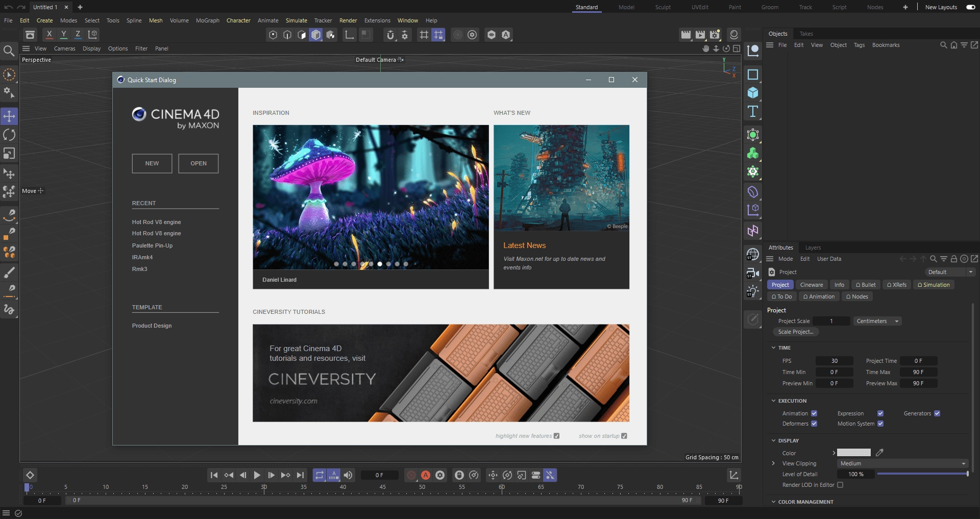Open the Cineware tab in Attributes
This screenshot has width=980, height=519.
[x=811, y=285]
